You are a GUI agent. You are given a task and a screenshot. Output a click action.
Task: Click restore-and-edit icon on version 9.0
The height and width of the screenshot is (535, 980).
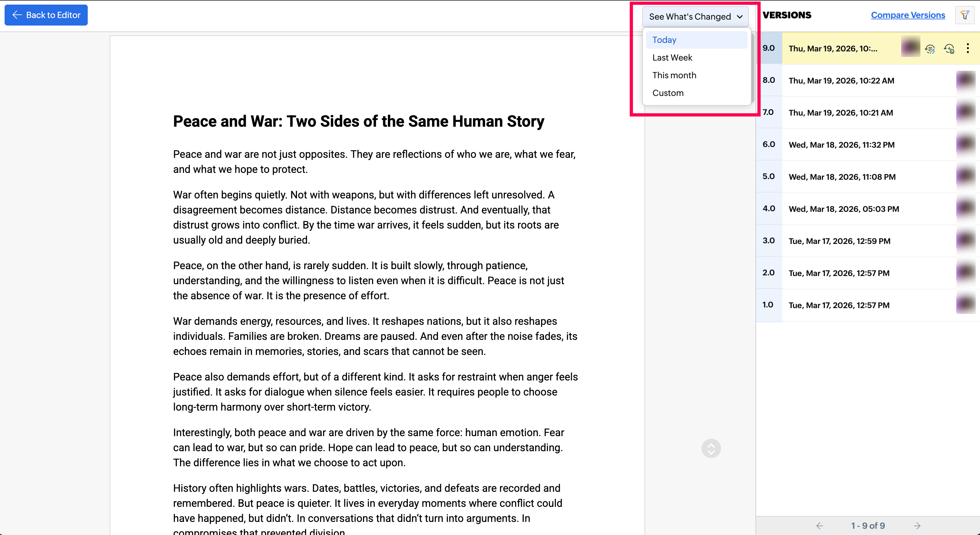point(930,49)
